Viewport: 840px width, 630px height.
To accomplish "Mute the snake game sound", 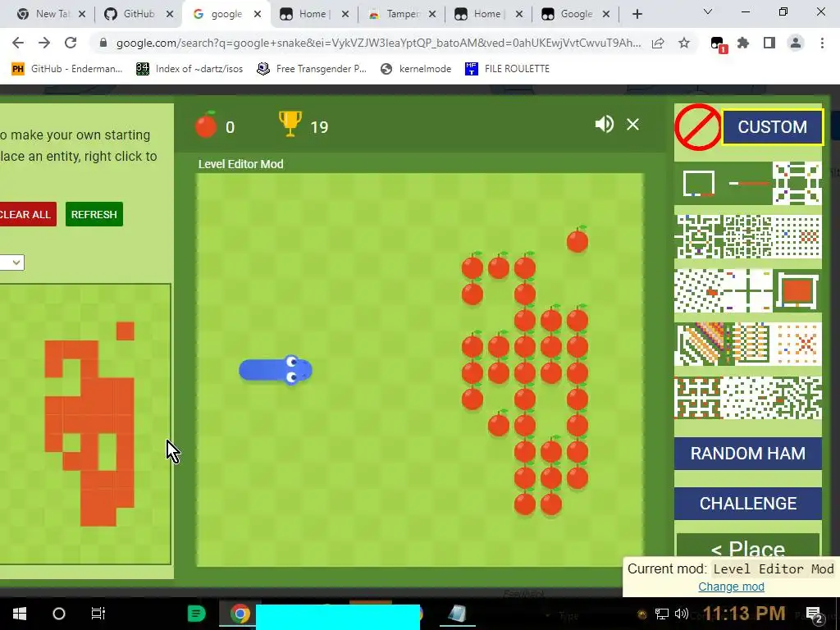I will click(x=605, y=125).
